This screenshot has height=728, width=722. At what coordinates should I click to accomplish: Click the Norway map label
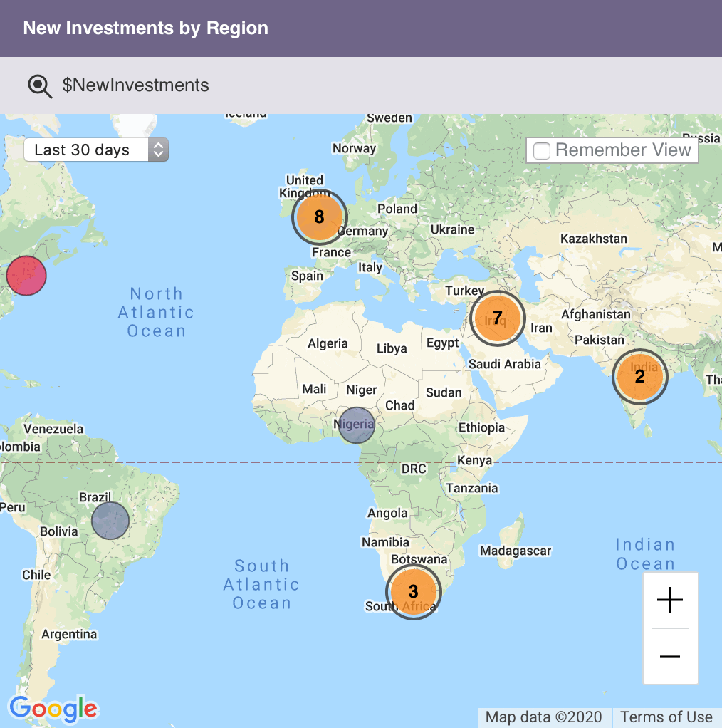(354, 149)
